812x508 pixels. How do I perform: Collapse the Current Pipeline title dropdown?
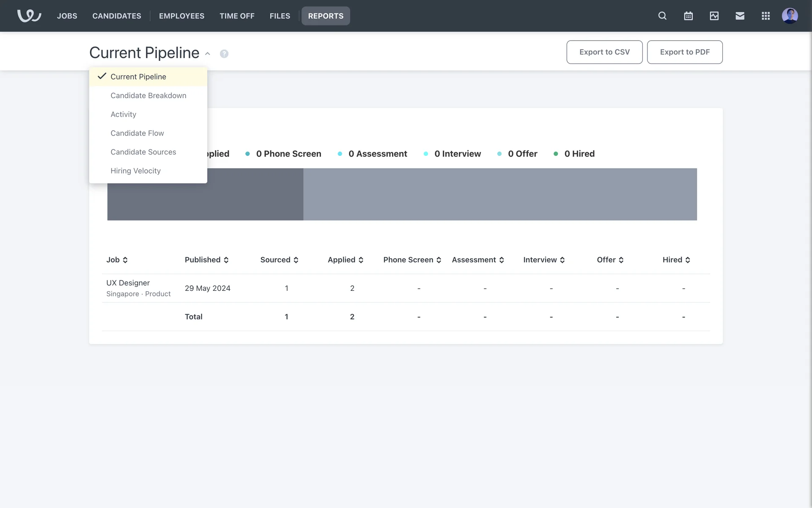pos(208,54)
